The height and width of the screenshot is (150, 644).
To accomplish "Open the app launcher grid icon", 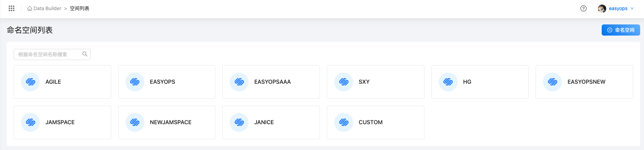I will (x=12, y=8).
